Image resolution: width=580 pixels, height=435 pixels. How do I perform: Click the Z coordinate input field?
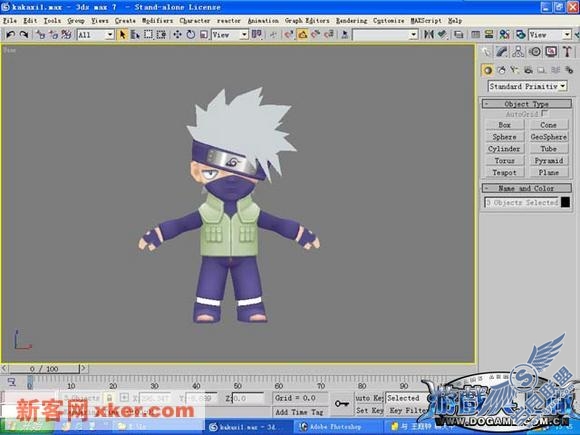pyautogui.click(x=248, y=398)
